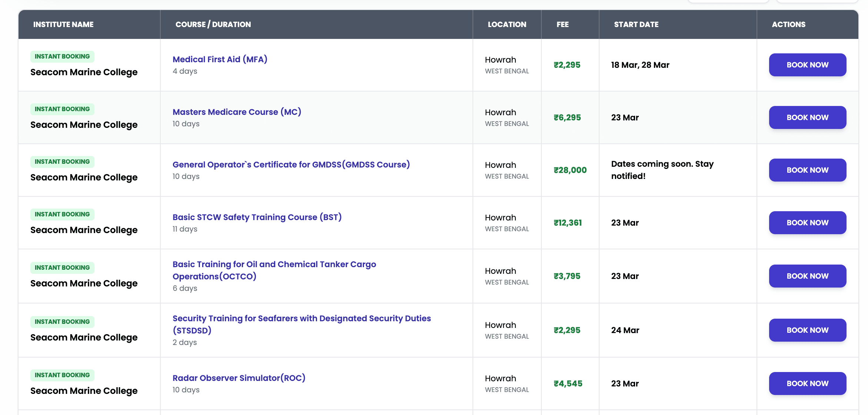The height and width of the screenshot is (415, 868).
Task: Click the Location column header
Action: 507,24
